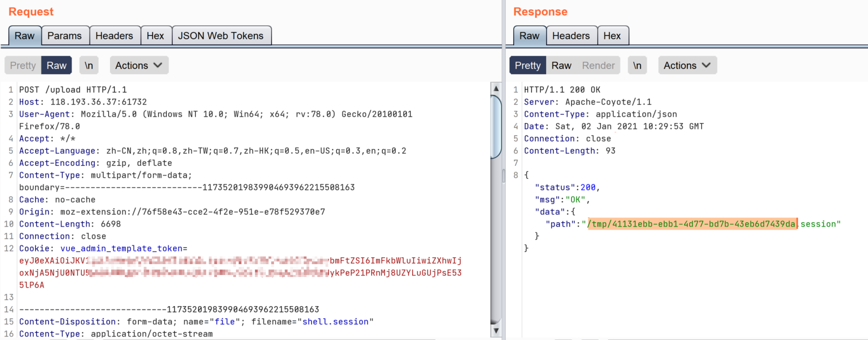
Task: Open request Params tab
Action: pos(64,36)
